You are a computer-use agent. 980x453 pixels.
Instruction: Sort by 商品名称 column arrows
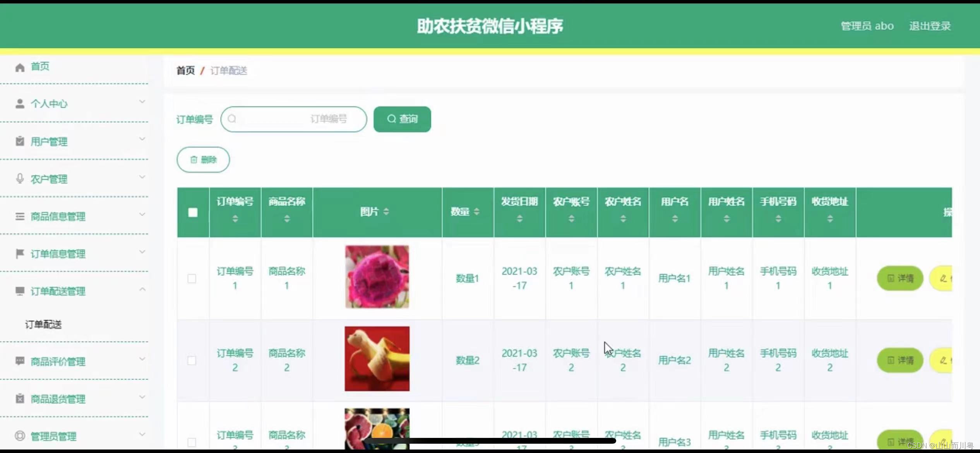tap(287, 219)
